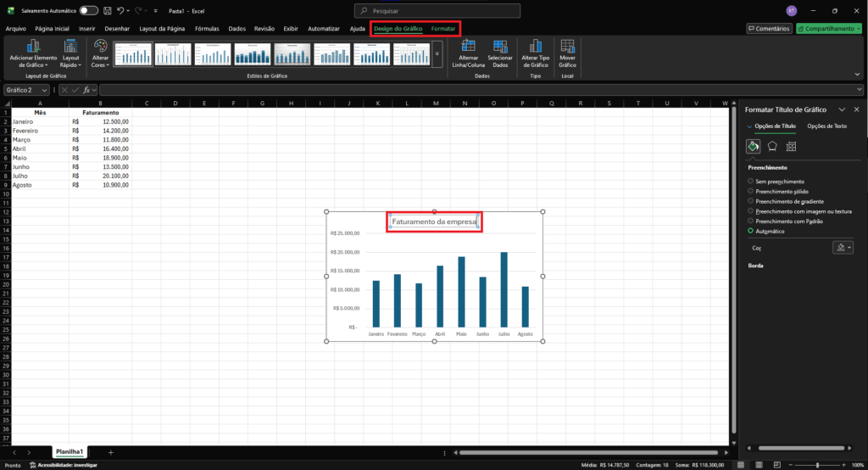
Task: Click the Undo icon
Action: pyautogui.click(x=120, y=10)
